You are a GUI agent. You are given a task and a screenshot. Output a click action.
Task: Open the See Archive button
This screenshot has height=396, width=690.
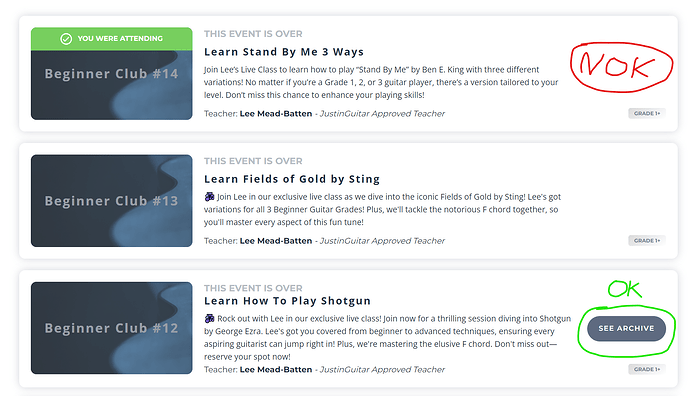[626, 328]
